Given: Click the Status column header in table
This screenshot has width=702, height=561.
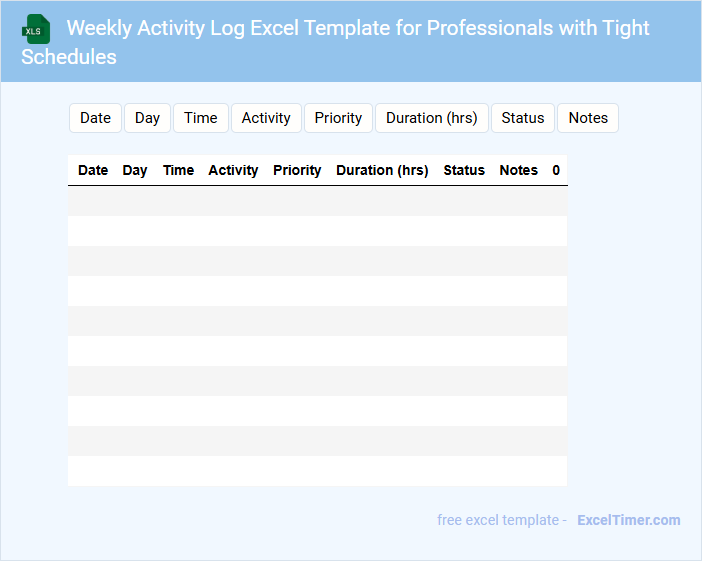Looking at the screenshot, I should (464, 170).
